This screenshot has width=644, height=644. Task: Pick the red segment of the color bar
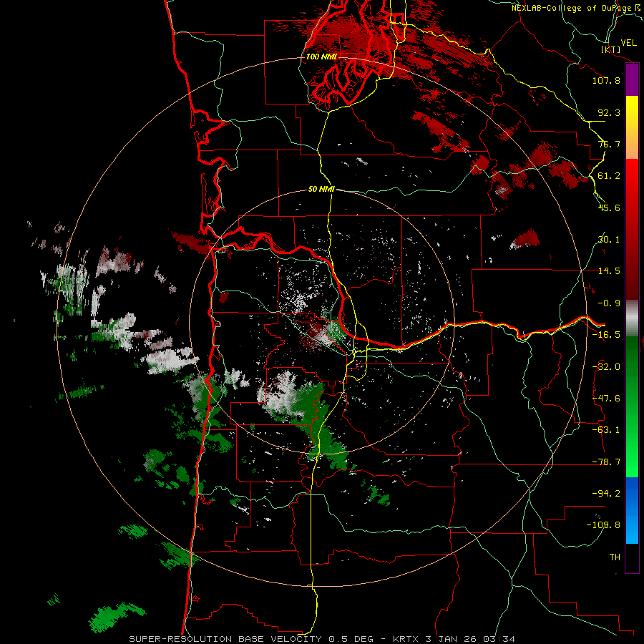(632, 229)
